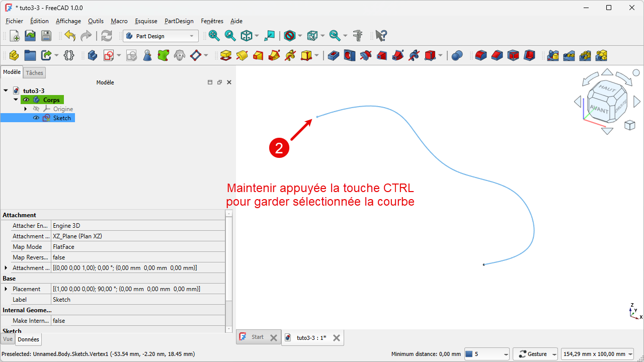Click the Create body icon
Image resolution: width=644 pixels, height=362 pixels.
(x=93, y=55)
